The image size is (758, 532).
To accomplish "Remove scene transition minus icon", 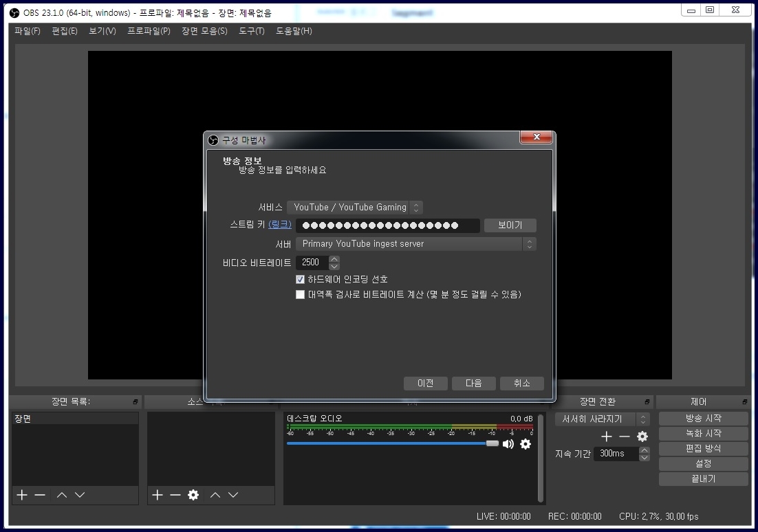I will coord(625,436).
